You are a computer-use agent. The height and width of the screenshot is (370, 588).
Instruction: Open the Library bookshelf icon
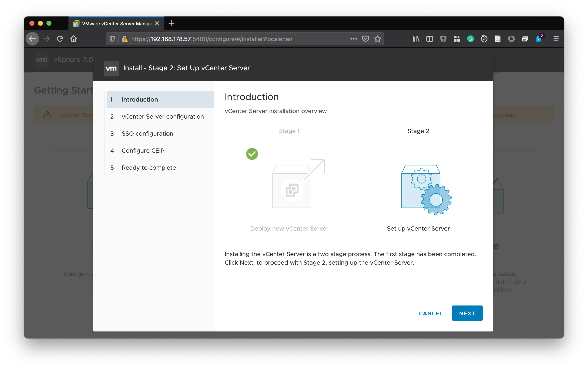(x=416, y=39)
